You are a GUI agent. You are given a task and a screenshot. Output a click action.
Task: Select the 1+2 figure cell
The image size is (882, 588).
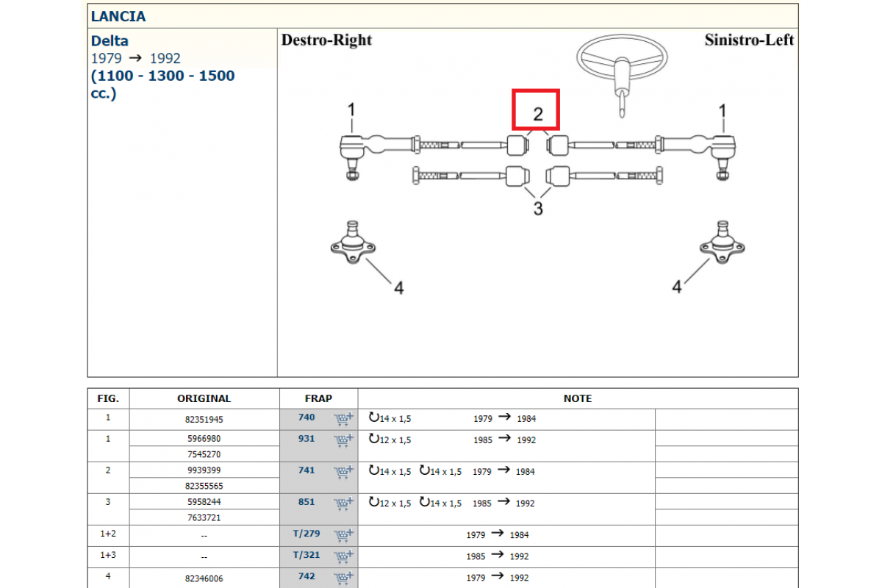click(108, 535)
